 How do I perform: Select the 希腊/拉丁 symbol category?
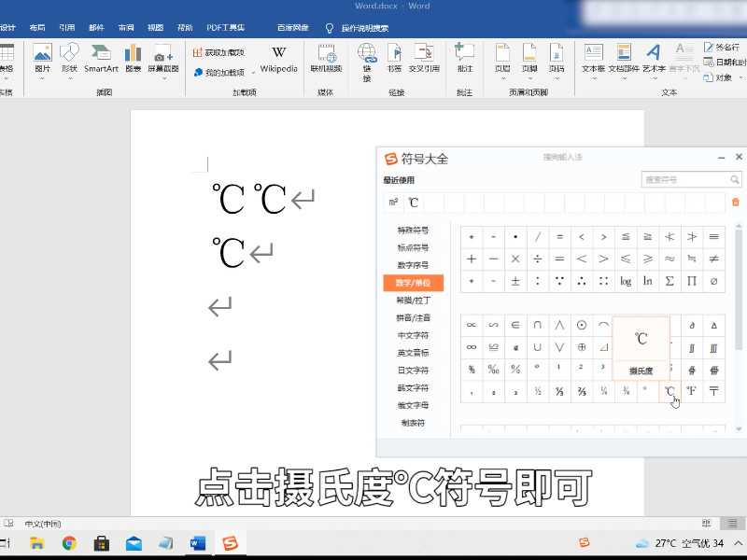tap(413, 301)
